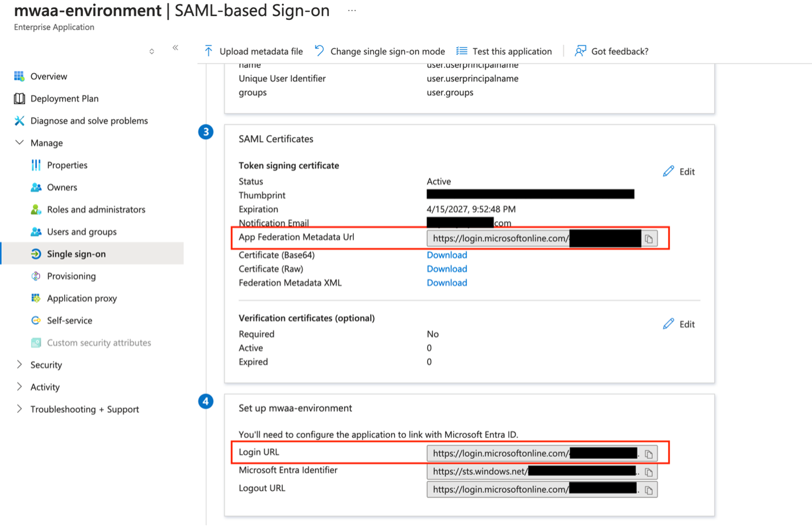Click the Deployment Plan book icon
812x527 pixels.
[19, 98]
